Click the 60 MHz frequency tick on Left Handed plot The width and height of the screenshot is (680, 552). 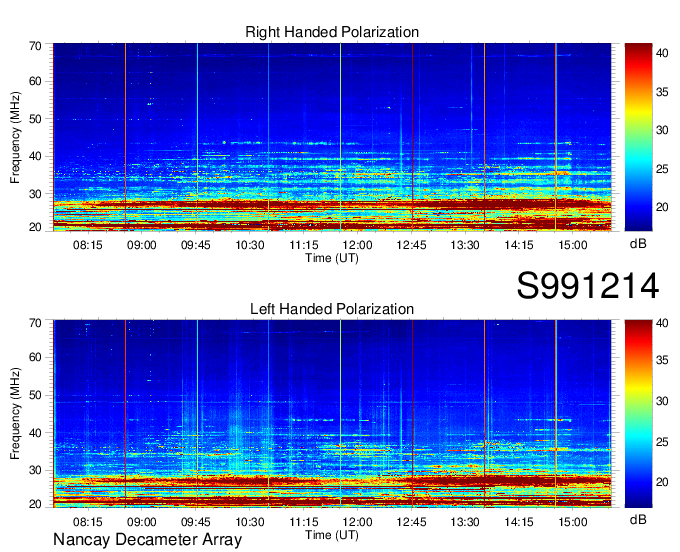pyautogui.click(x=35, y=357)
